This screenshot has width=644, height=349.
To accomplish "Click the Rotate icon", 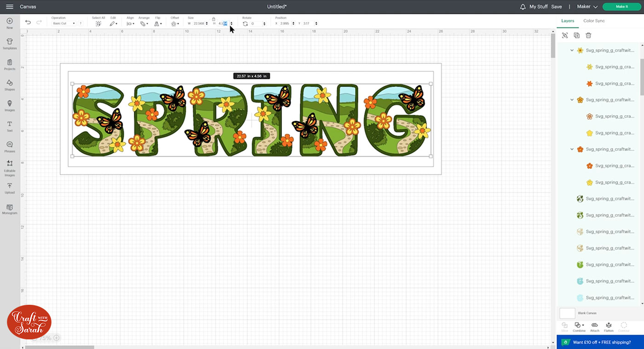I will pyautogui.click(x=245, y=23).
